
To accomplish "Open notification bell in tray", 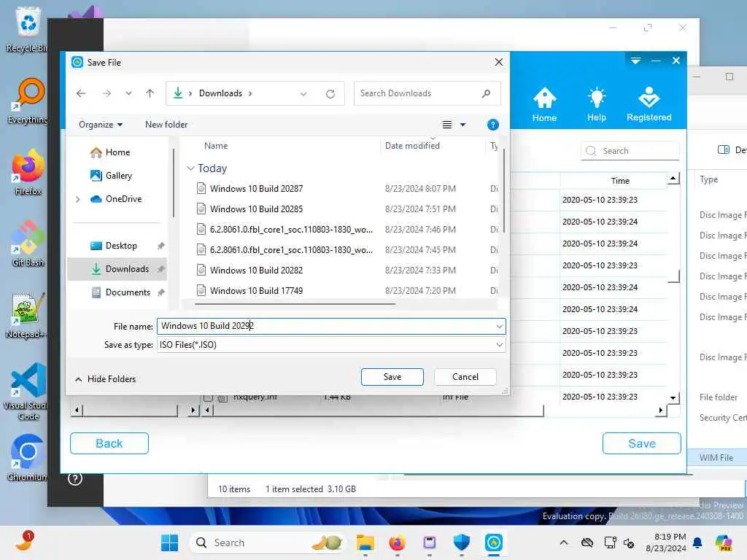I will coord(697,542).
